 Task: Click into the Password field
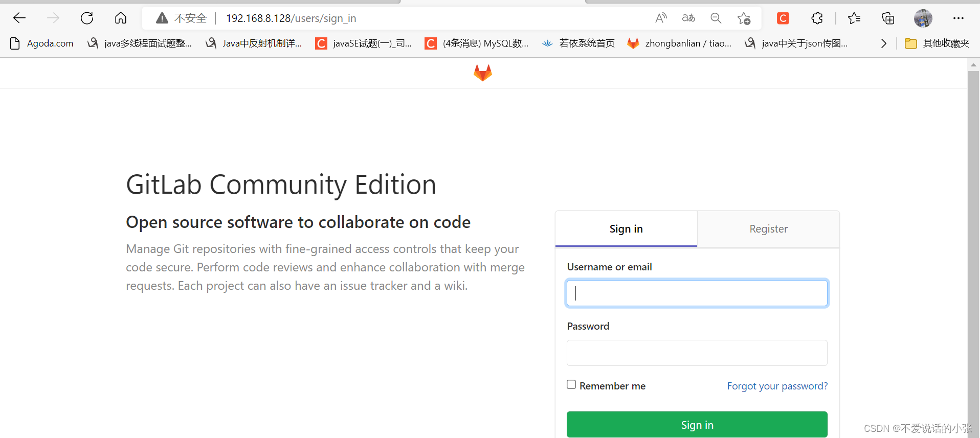tap(697, 353)
